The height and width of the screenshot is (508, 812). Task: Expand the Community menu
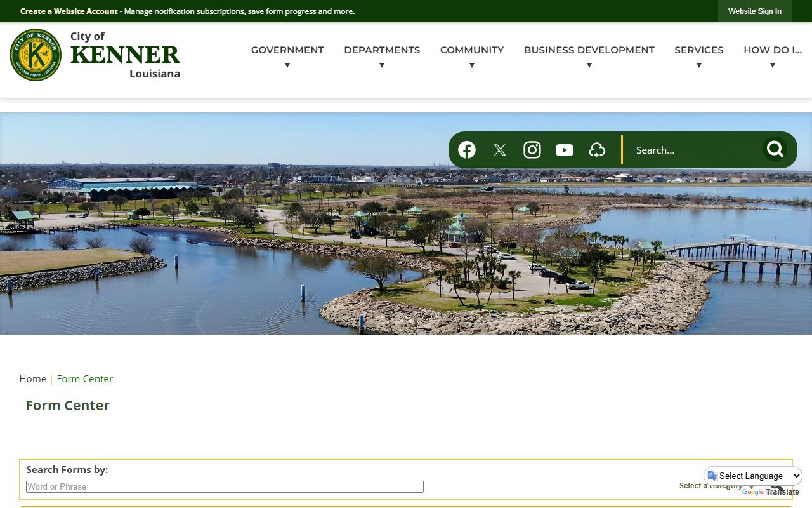(472, 50)
